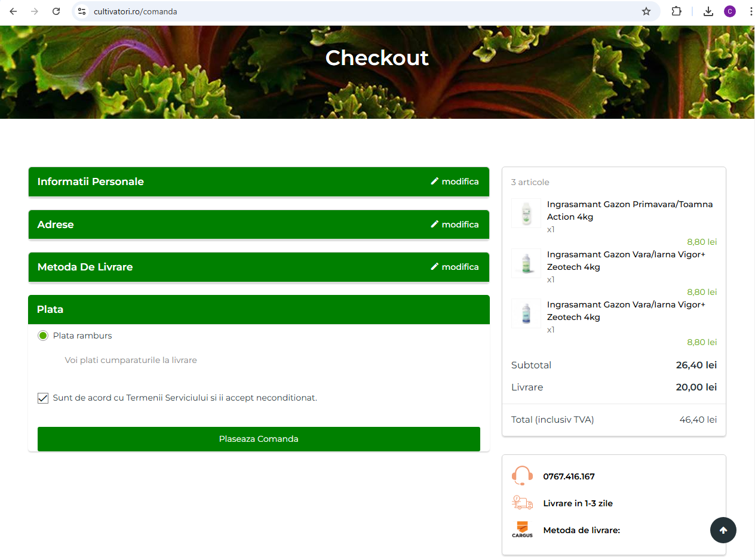The width and height of the screenshot is (755, 560).
Task: Click the total amount 46,40 lei
Action: tap(698, 420)
